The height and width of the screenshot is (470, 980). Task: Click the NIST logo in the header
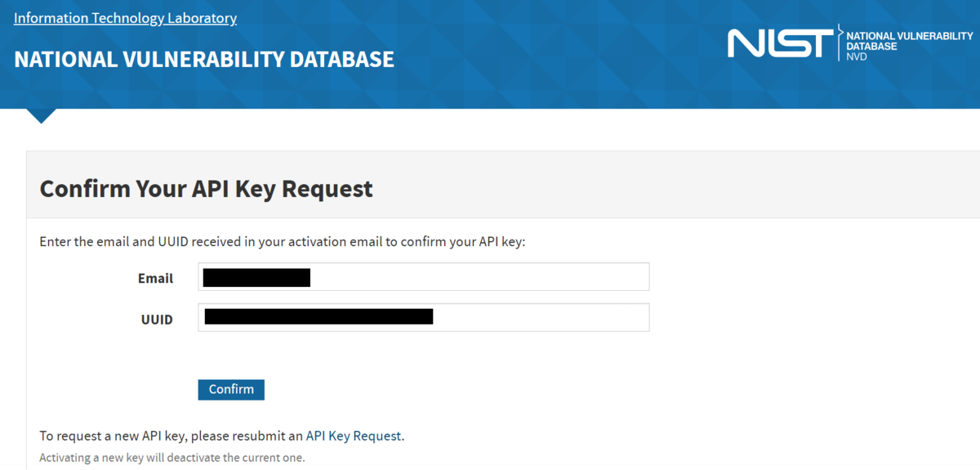pyautogui.click(x=781, y=43)
